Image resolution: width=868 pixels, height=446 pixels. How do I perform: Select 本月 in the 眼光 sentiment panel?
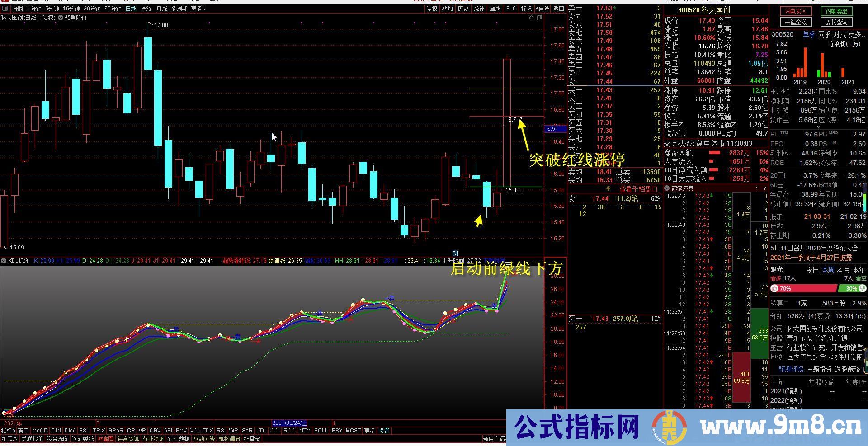point(844,270)
